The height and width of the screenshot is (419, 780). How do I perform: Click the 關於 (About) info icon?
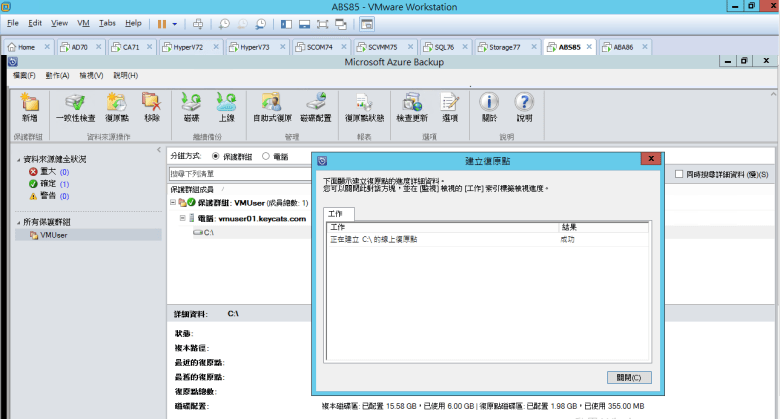click(x=489, y=106)
